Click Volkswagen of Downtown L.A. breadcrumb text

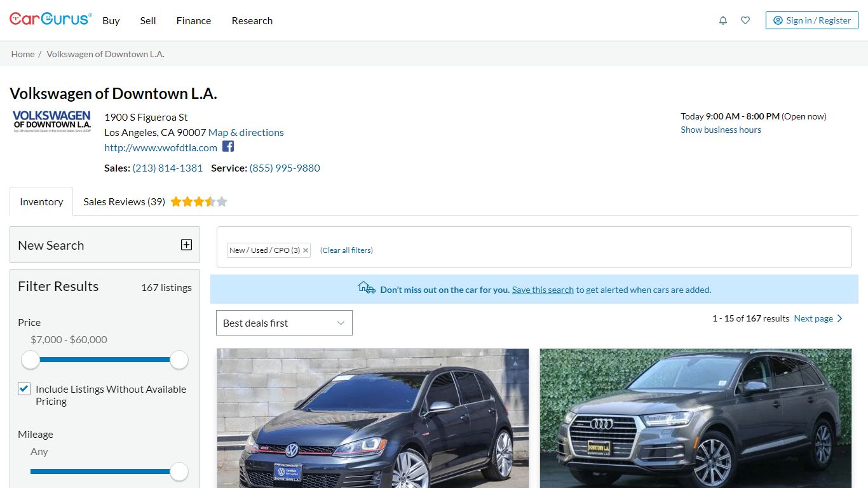coord(105,54)
